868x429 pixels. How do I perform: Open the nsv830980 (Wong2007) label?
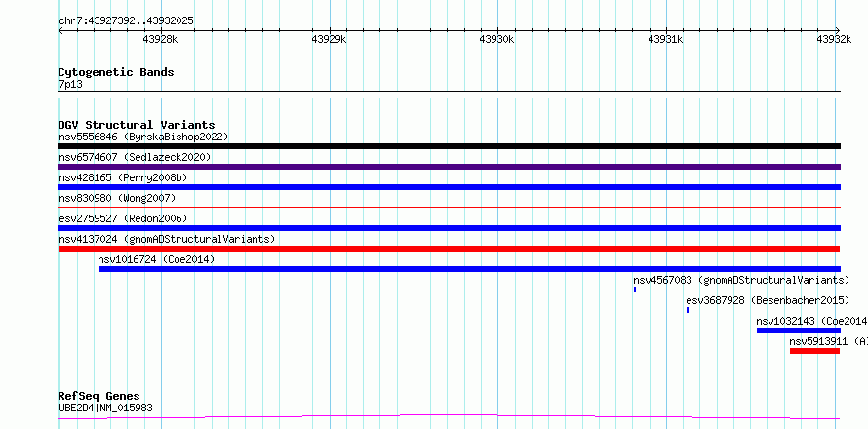(117, 198)
